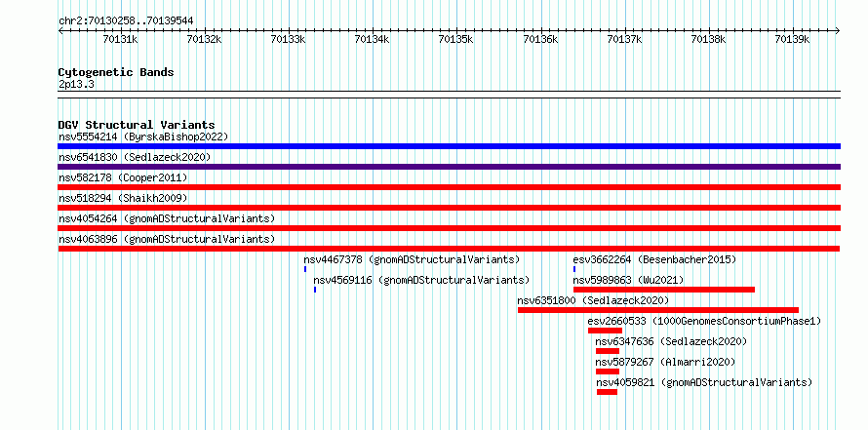Open the nsv6541830 (Sedlazeck2020) label
Viewport: 868px width, 430px height.
point(135,157)
